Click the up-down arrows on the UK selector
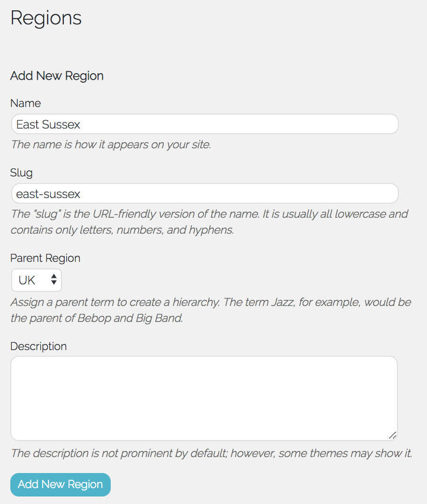The width and height of the screenshot is (427, 504). click(x=54, y=280)
